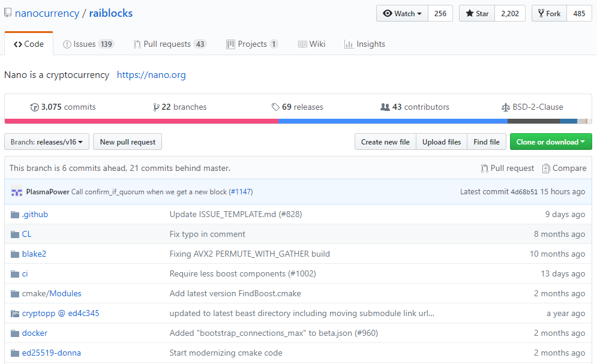This screenshot has height=364, width=597.
Task: Open the blake2 folder
Action: tap(34, 254)
